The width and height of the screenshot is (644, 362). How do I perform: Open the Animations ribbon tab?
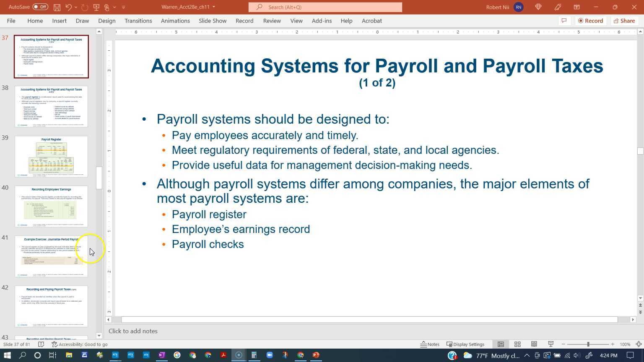(175, 21)
